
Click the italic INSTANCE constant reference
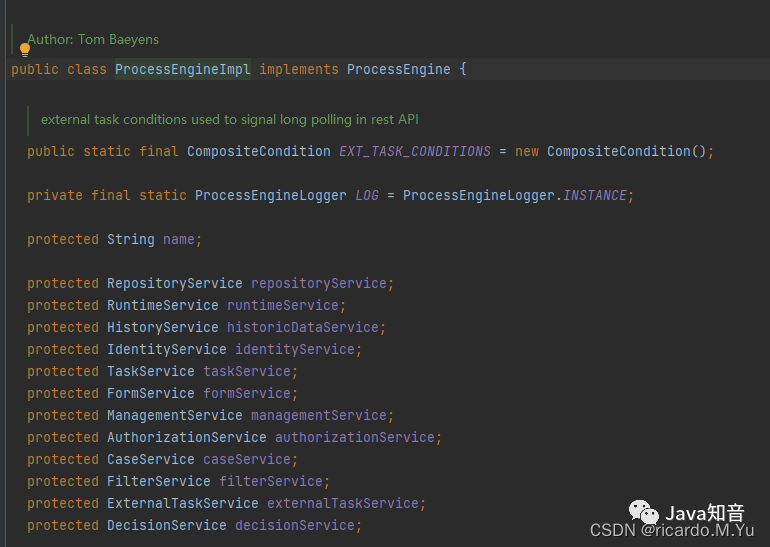pos(597,195)
